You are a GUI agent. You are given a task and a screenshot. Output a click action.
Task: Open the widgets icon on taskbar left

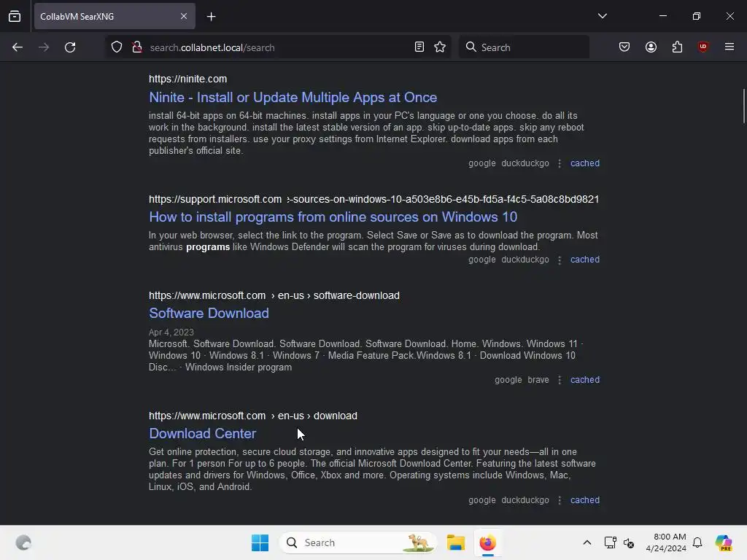(23, 542)
